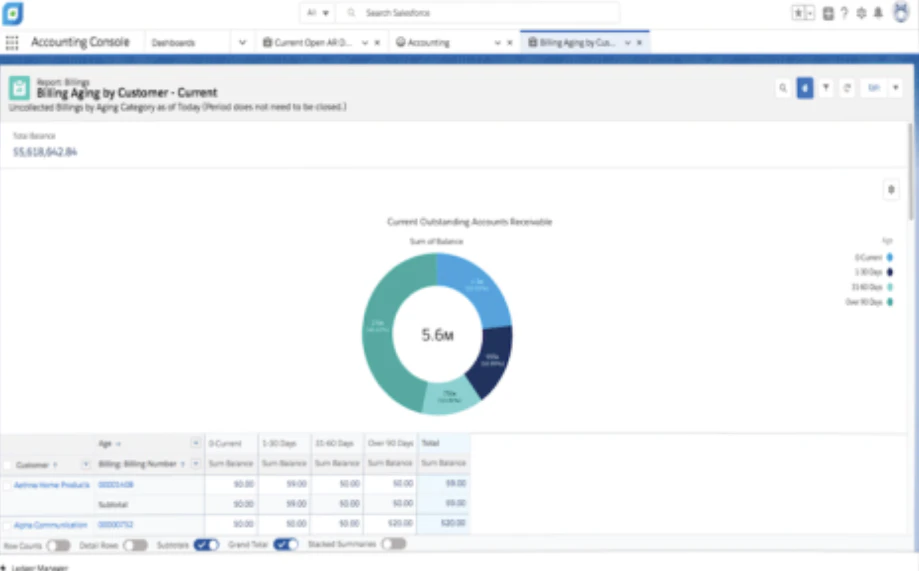Viewport: 919px width, 571px height.
Task: Open the global actions plus icon
Action: pos(828,13)
